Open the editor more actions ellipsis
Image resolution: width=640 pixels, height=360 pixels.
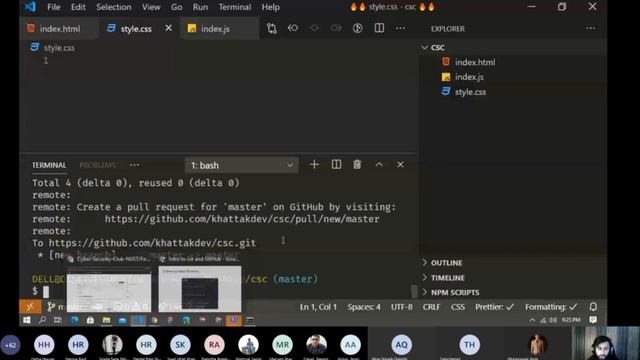pos(400,28)
